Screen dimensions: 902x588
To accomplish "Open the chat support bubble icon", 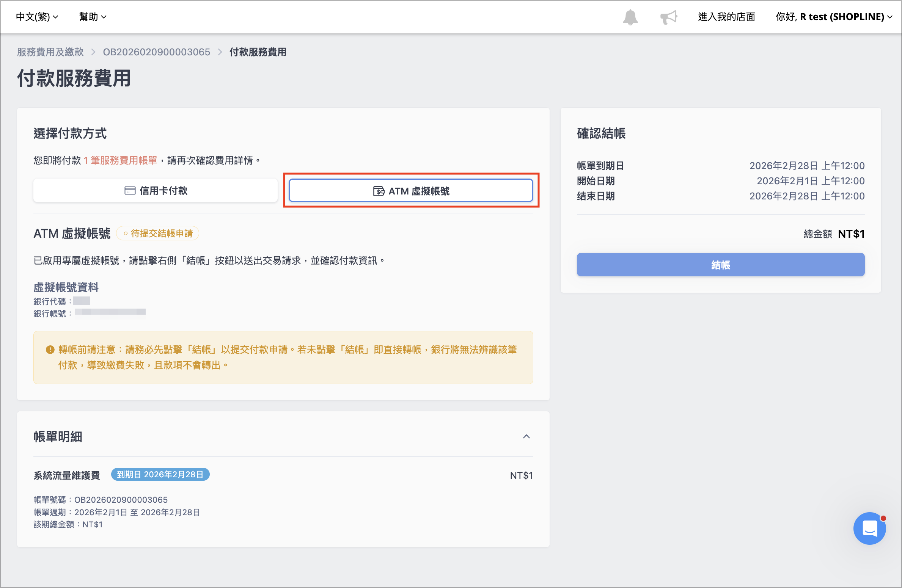I will (869, 528).
